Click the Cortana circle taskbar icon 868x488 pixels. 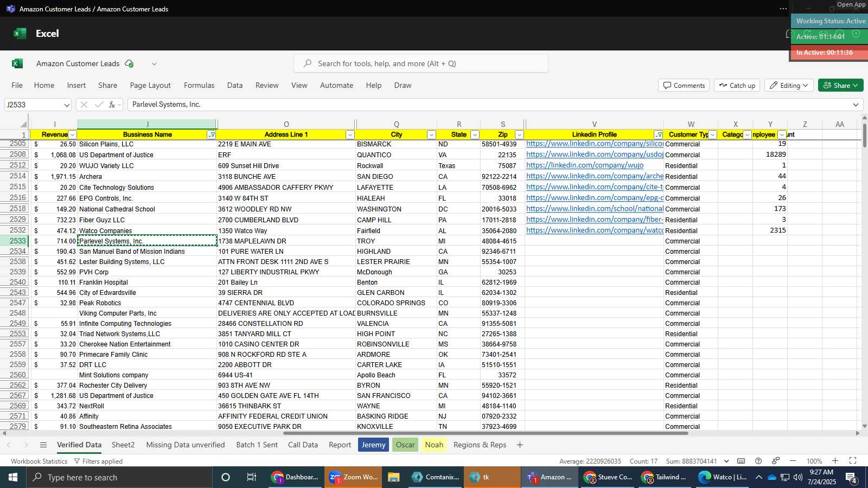pyautogui.click(x=226, y=477)
